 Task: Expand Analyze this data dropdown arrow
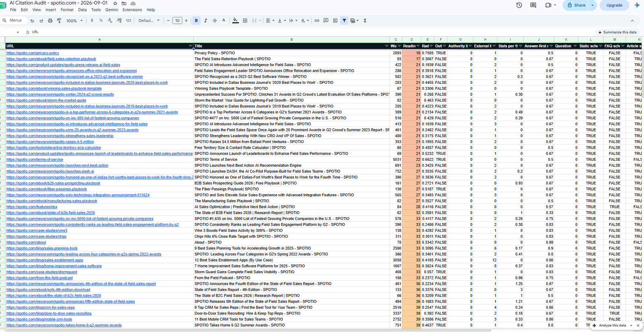(631, 326)
